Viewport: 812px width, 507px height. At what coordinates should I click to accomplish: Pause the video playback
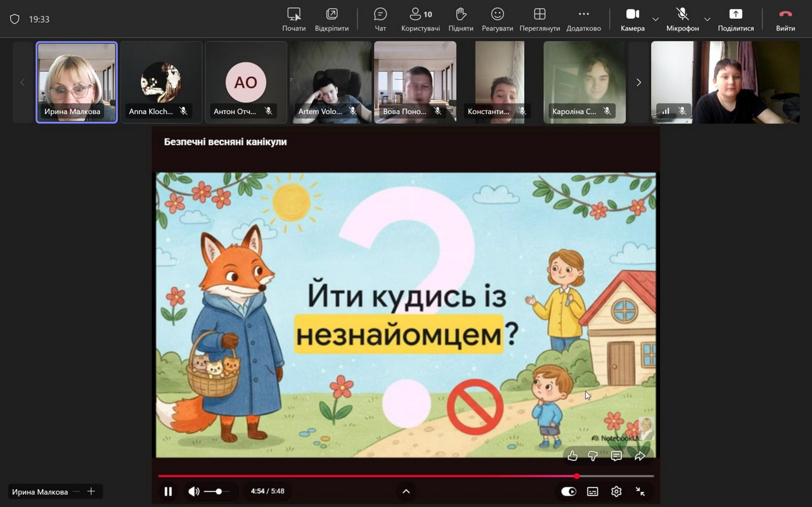[168, 491]
